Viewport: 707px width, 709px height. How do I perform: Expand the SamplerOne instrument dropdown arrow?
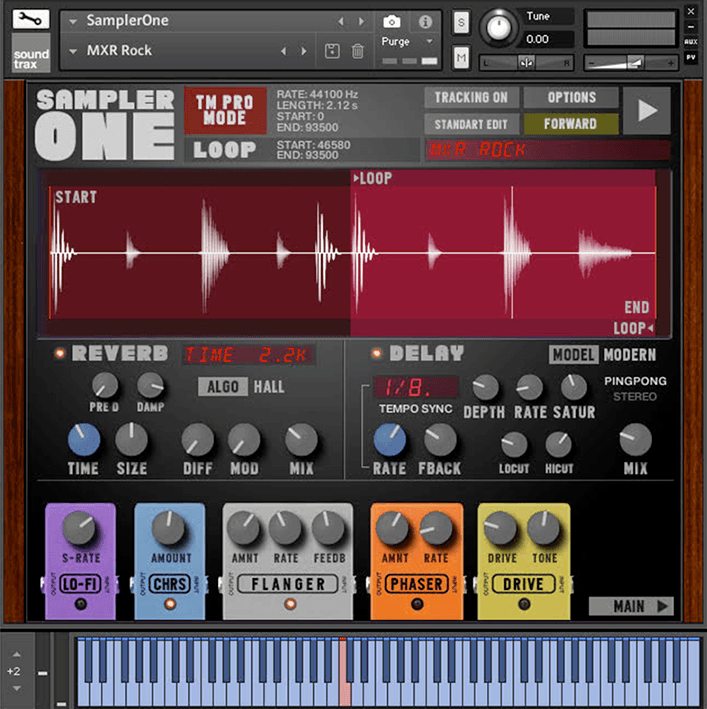(x=73, y=21)
